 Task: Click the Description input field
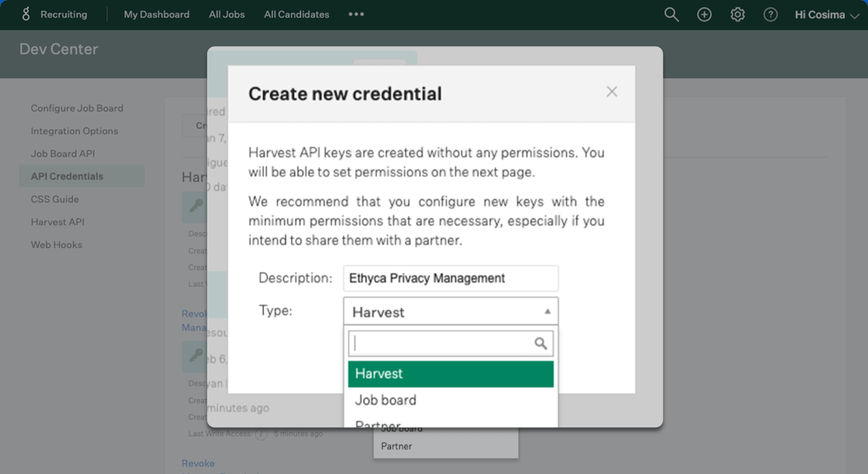coord(451,278)
